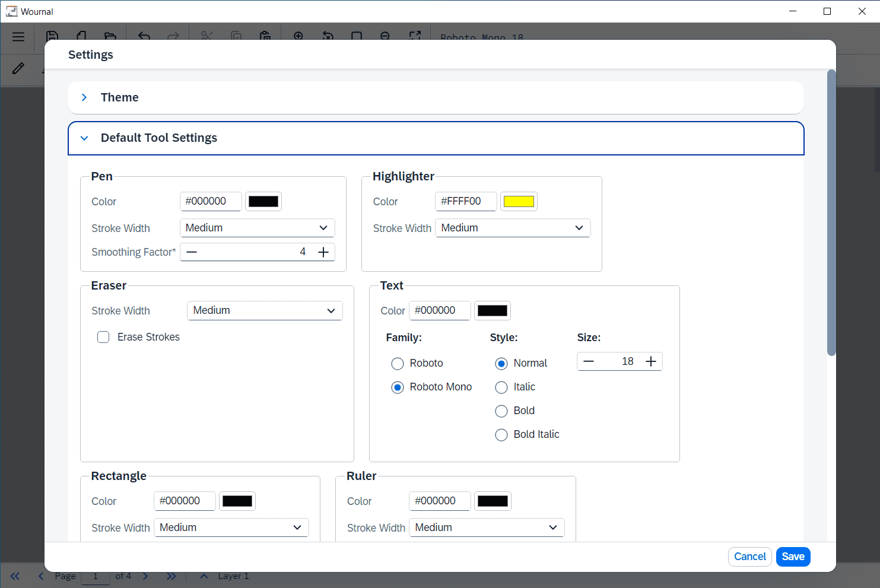Click the Text color hex field
The height and width of the screenshot is (588, 880).
(x=440, y=310)
